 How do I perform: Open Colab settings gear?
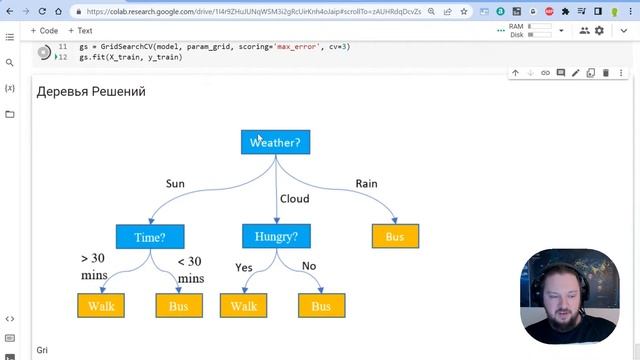tap(599, 31)
